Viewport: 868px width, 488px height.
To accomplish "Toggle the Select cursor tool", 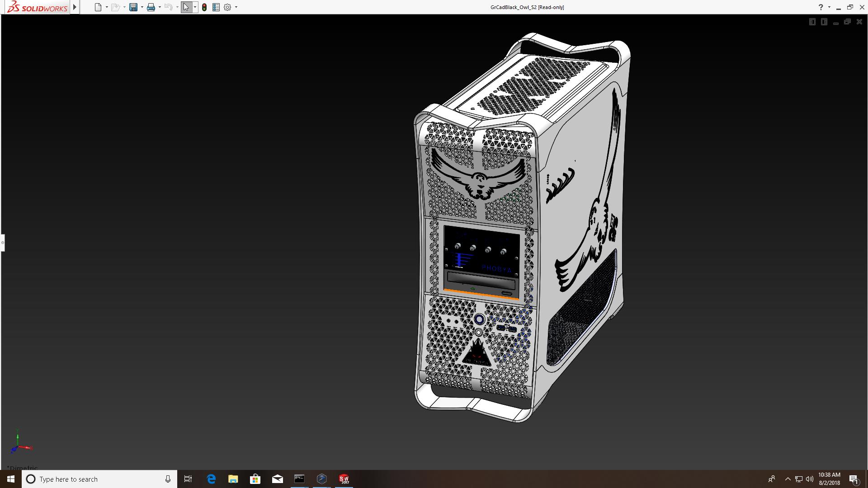I will (186, 7).
